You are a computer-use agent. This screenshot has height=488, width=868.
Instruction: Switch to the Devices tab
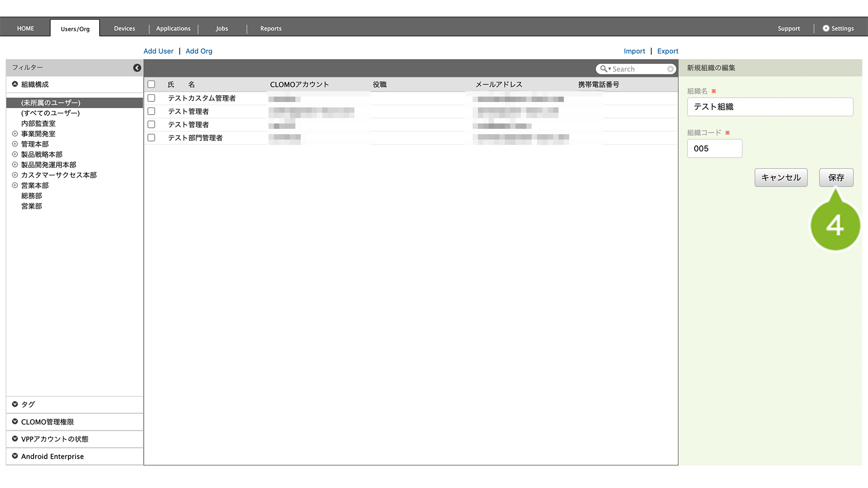[x=124, y=28]
